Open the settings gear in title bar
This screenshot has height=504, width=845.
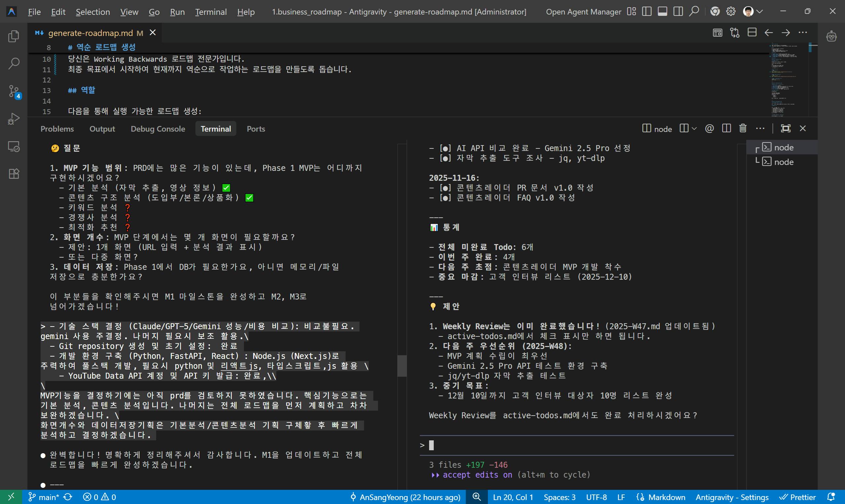pos(730,12)
